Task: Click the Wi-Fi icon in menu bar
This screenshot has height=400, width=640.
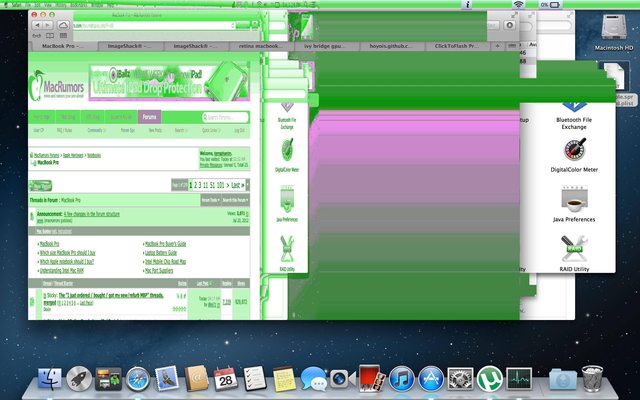Action: click(518, 4)
